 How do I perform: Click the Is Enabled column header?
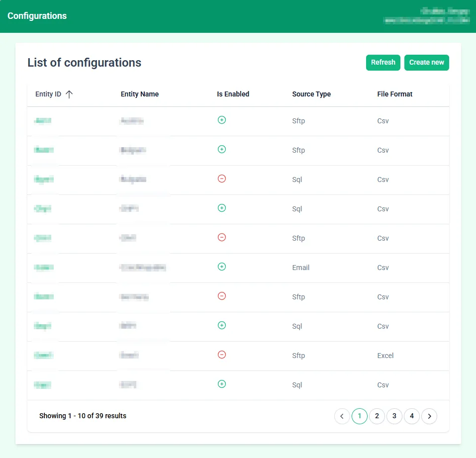(233, 94)
